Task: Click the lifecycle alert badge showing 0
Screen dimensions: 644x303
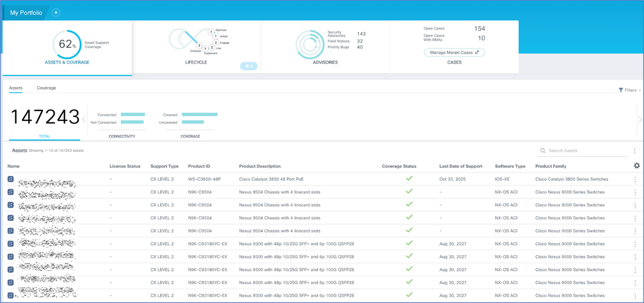Action: click(x=249, y=66)
